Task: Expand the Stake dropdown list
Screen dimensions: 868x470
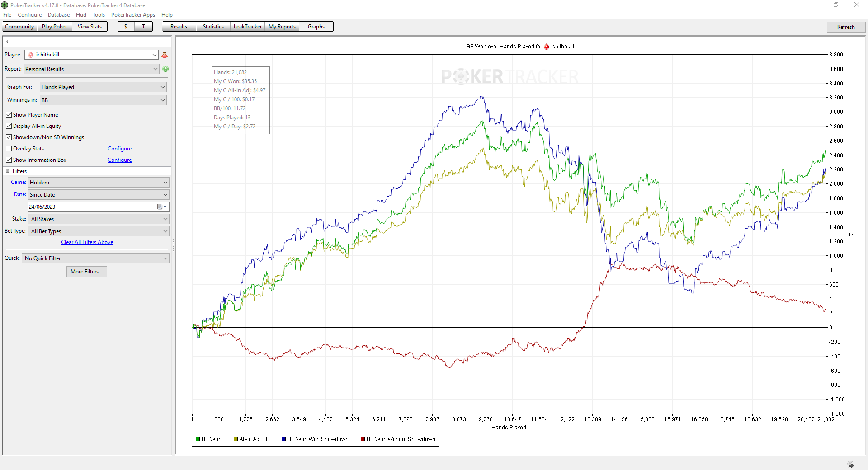Action: pyautogui.click(x=99, y=219)
